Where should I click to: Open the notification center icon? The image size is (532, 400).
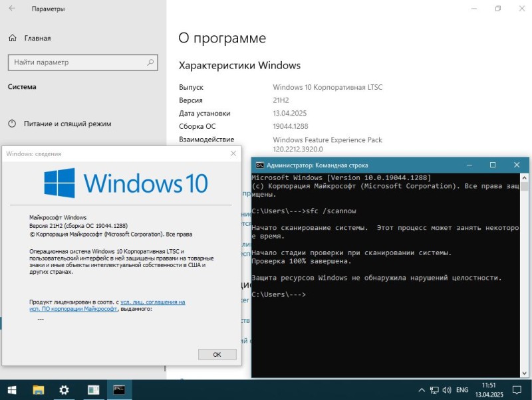pyautogui.click(x=517, y=390)
